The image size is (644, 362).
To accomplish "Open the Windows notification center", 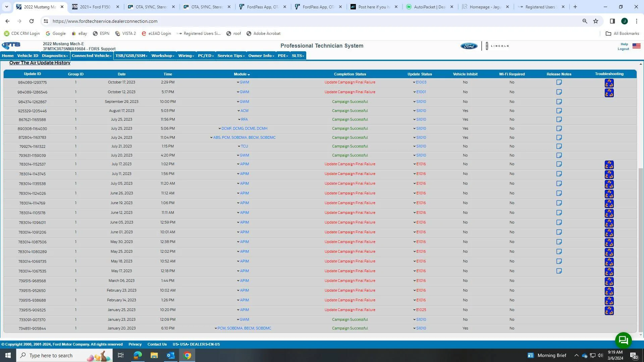I will [x=634, y=356].
